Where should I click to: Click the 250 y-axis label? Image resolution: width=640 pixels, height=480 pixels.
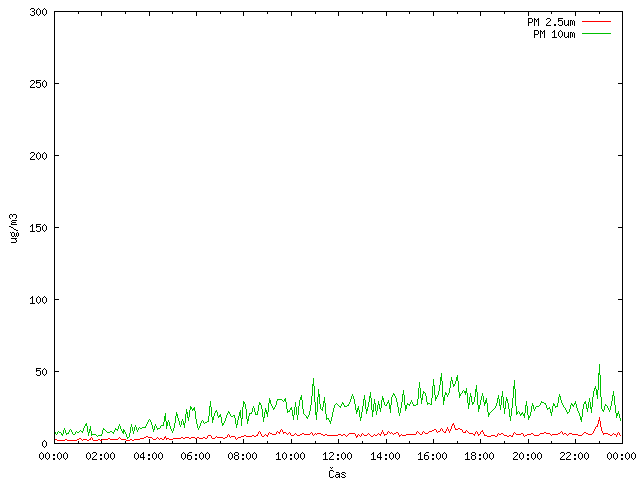[38, 84]
